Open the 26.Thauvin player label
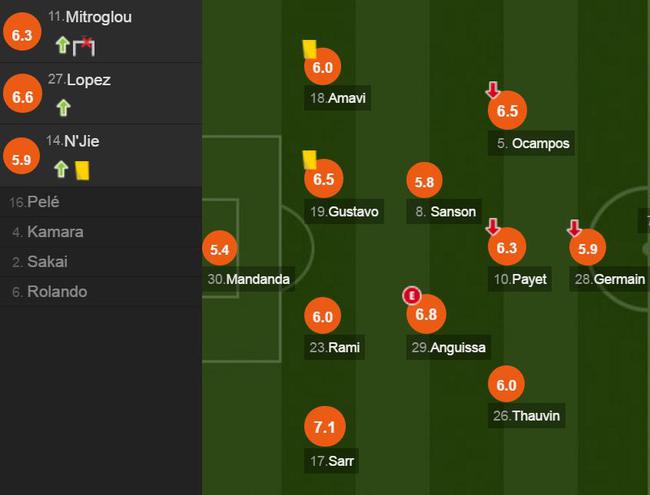The width and height of the screenshot is (650, 495). 526,415
